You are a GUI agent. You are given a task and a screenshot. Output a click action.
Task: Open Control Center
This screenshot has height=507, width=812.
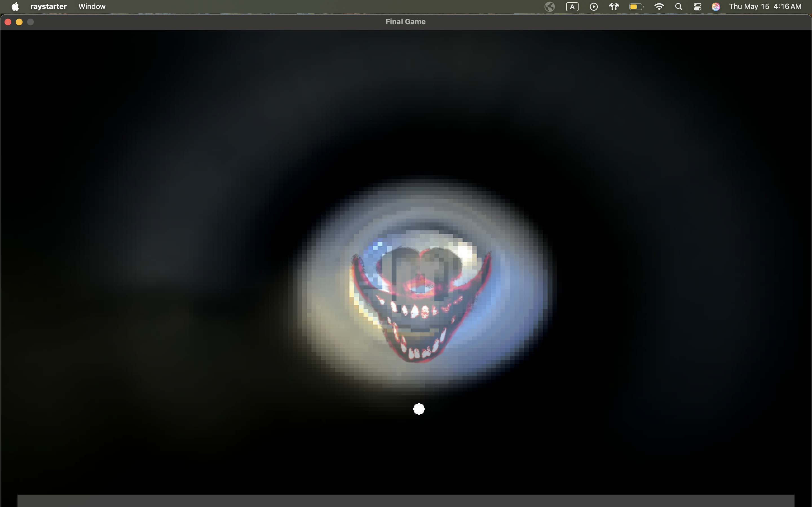(697, 7)
